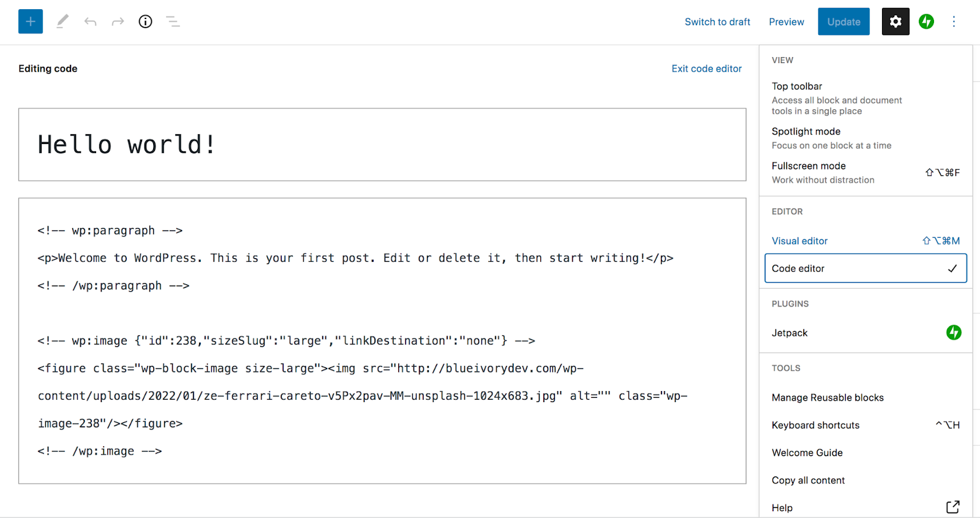Click the wp:image JSON comment line
This screenshot has height=518, width=980.
click(286, 341)
